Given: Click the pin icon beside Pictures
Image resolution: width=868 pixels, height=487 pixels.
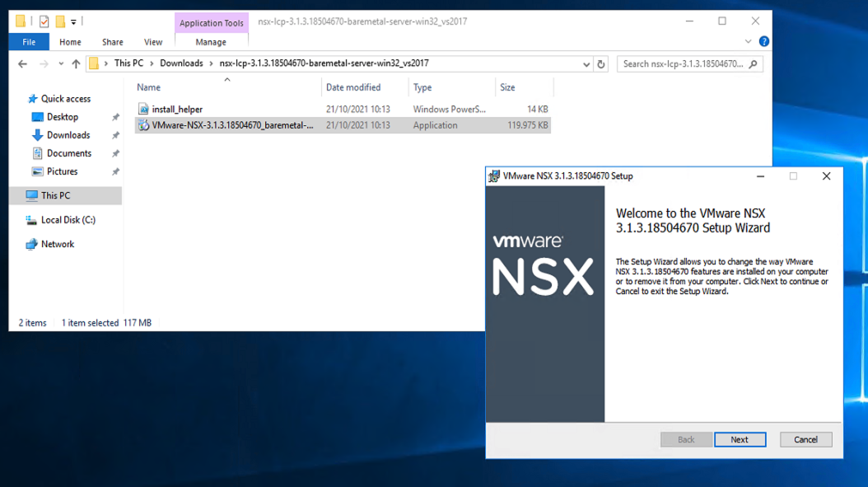Looking at the screenshot, I should tap(115, 171).
